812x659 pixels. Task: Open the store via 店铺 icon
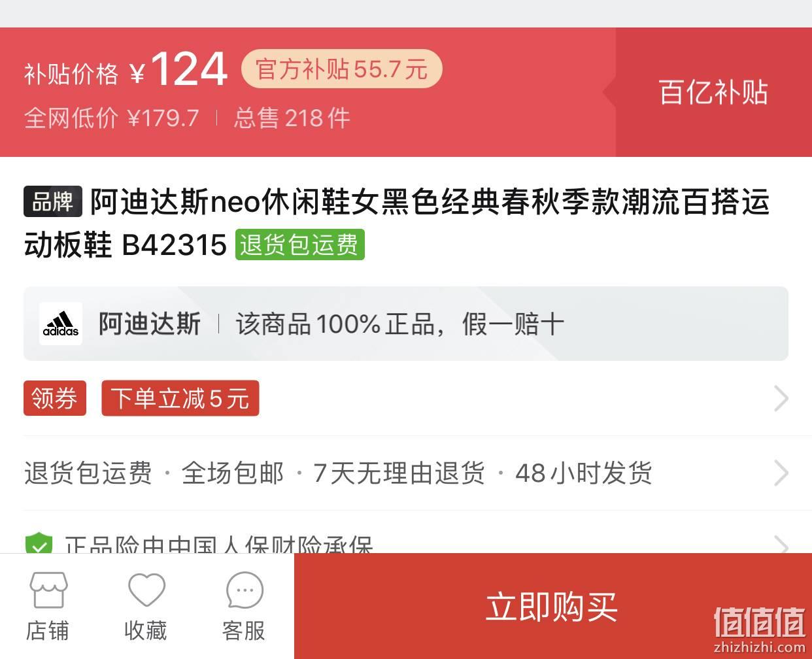(x=48, y=606)
